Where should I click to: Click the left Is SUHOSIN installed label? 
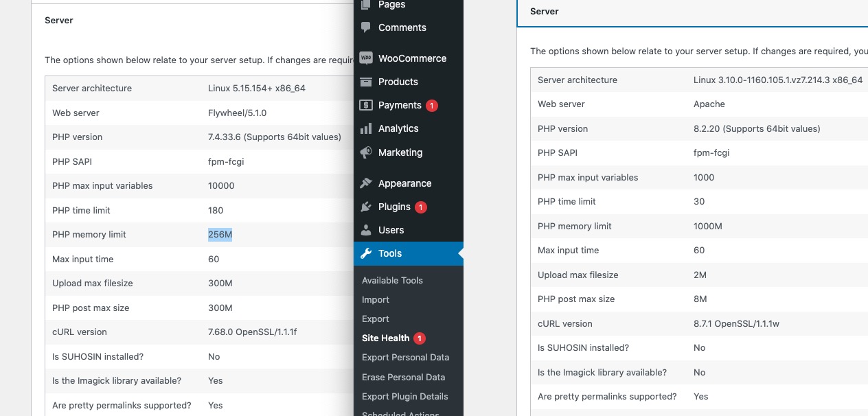[x=98, y=357]
